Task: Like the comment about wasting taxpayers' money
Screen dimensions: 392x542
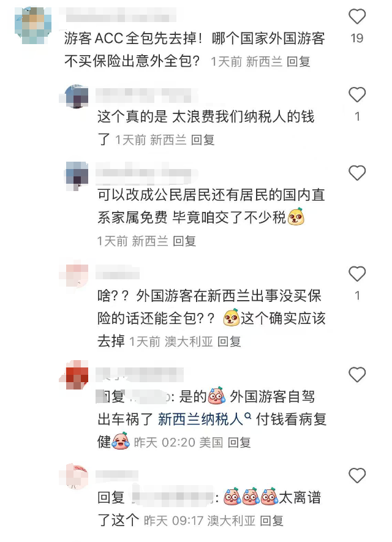Action: tap(357, 95)
